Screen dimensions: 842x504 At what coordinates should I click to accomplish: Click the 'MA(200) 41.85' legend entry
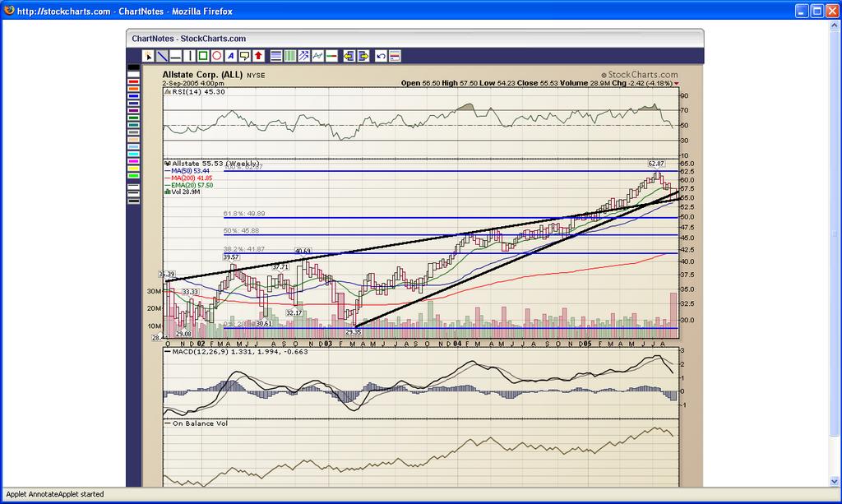(x=188, y=178)
